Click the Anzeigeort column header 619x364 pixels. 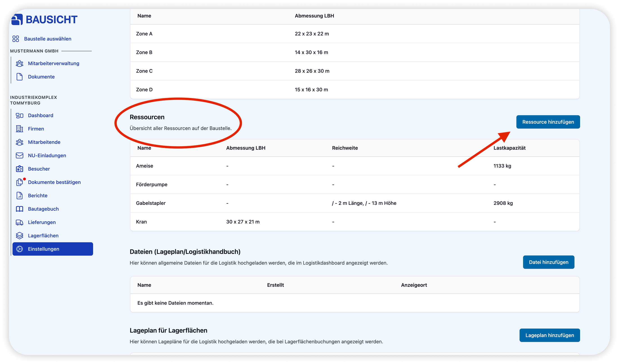point(414,285)
